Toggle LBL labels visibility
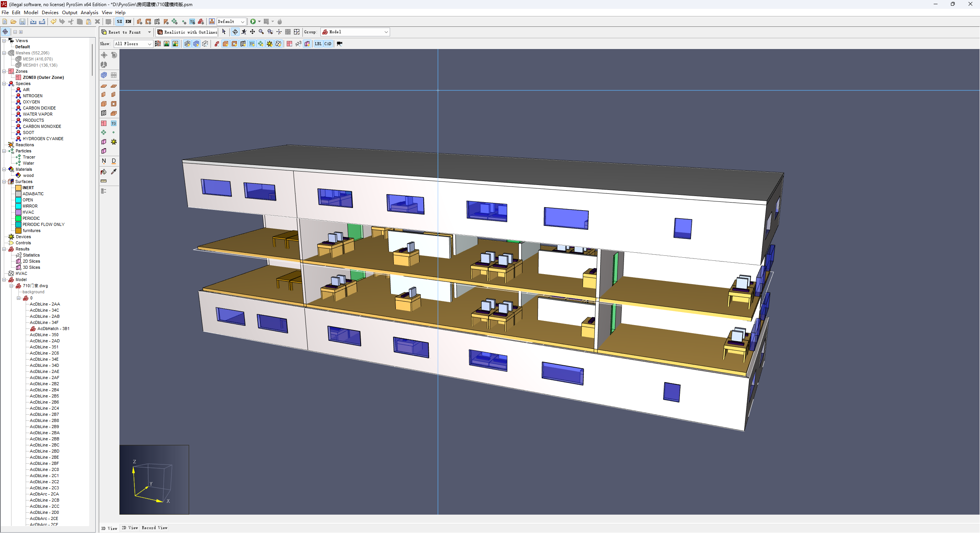 318,44
